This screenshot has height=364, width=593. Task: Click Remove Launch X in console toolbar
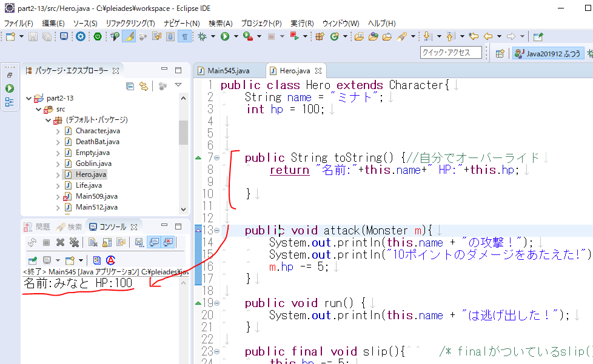[60, 242]
